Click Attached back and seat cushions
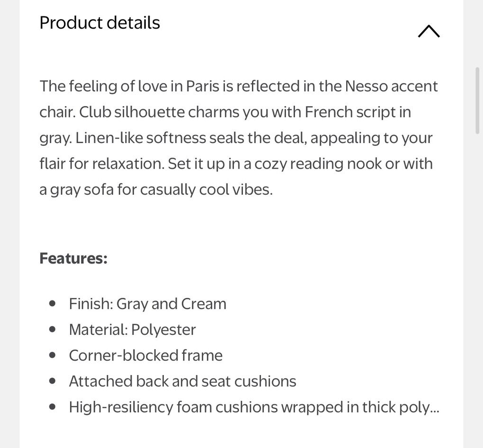This screenshot has width=483, height=448. (182, 381)
